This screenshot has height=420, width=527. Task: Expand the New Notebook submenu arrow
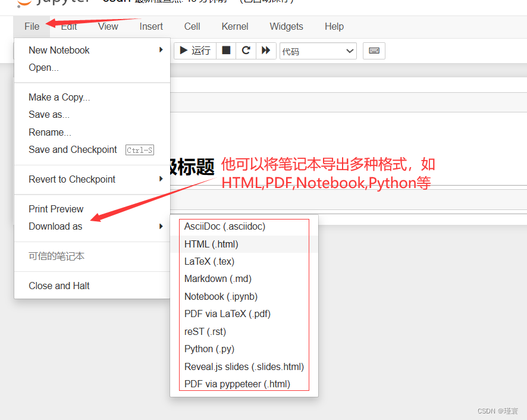click(x=159, y=50)
